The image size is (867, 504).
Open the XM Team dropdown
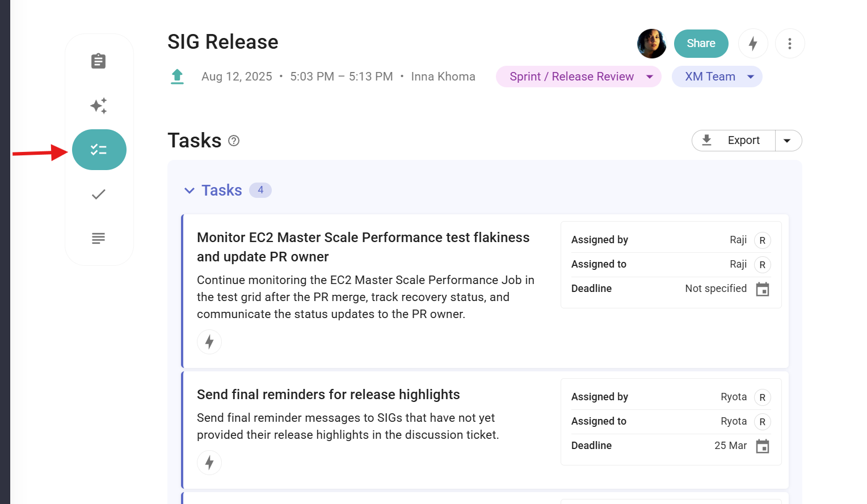[717, 77]
